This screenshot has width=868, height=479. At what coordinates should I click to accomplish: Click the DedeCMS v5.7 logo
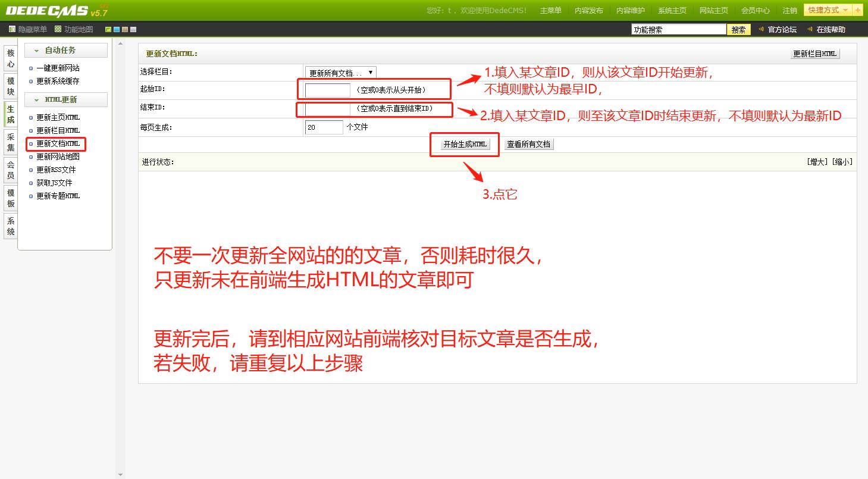point(57,11)
